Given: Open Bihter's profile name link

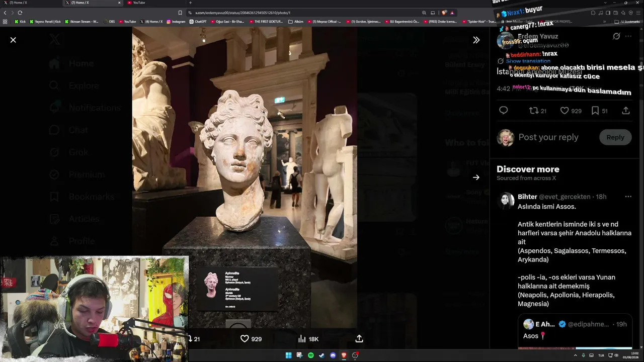Looking at the screenshot, I should [x=527, y=197].
